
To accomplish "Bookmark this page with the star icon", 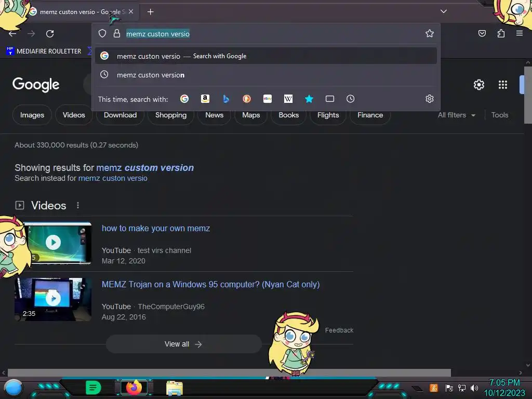I will pyautogui.click(x=430, y=33).
